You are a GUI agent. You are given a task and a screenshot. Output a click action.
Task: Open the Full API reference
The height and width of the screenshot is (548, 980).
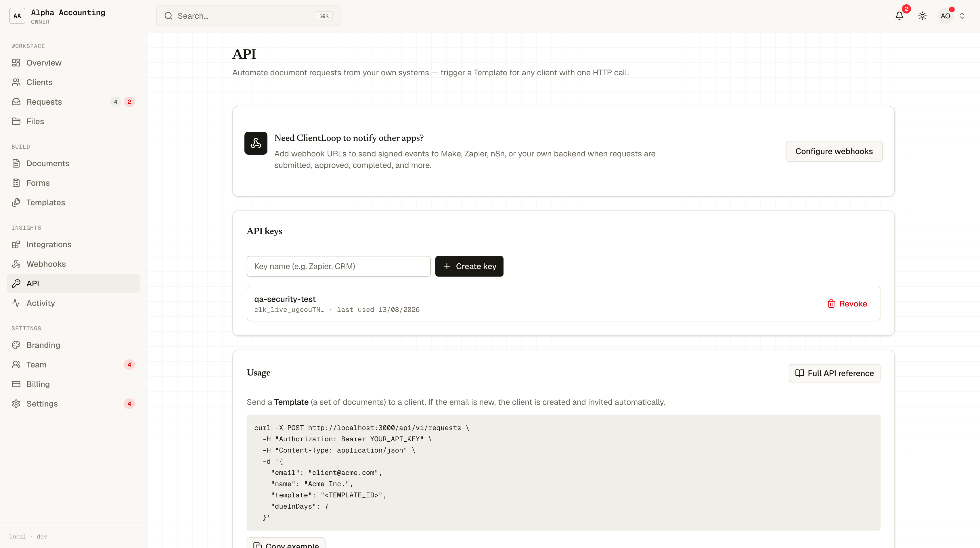(x=834, y=373)
